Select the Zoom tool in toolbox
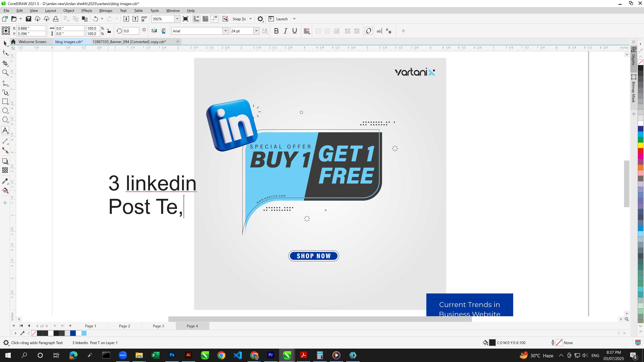Image resolution: width=644 pixels, height=362 pixels. coord(5,72)
